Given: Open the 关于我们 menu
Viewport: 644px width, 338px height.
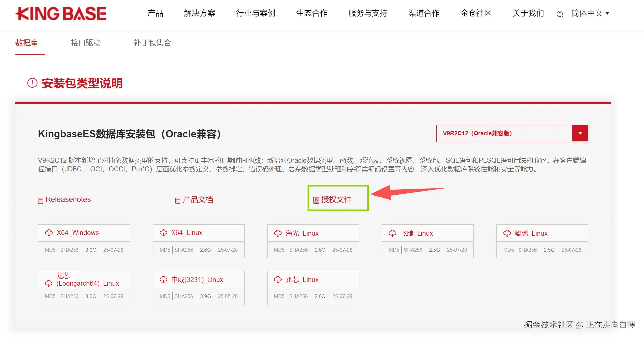Looking at the screenshot, I should pyautogui.click(x=528, y=13).
